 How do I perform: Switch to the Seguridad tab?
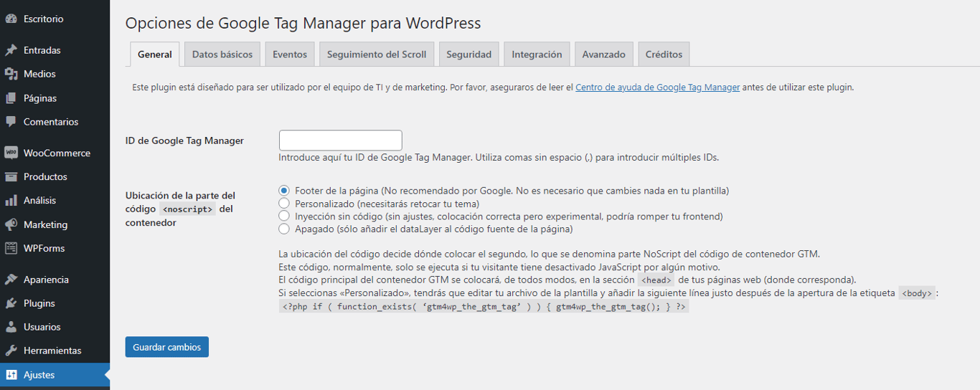(469, 54)
